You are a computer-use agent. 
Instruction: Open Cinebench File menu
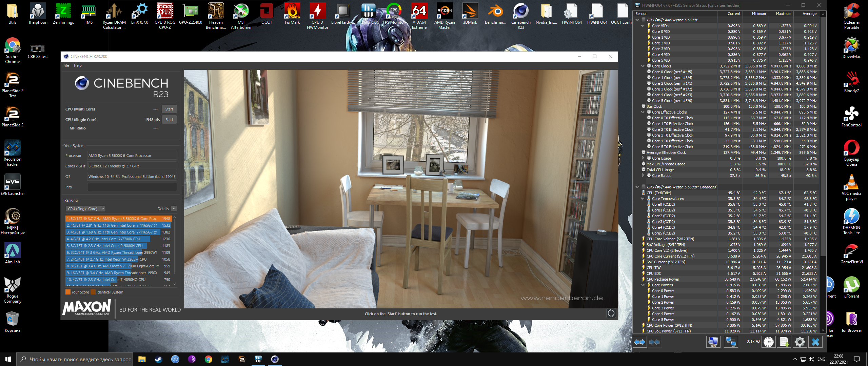click(66, 66)
